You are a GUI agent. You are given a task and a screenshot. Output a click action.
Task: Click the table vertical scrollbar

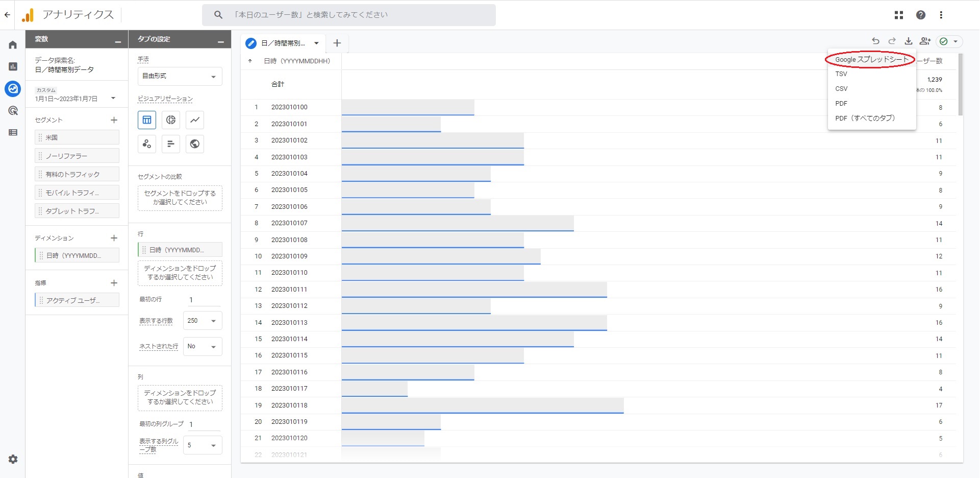click(961, 85)
